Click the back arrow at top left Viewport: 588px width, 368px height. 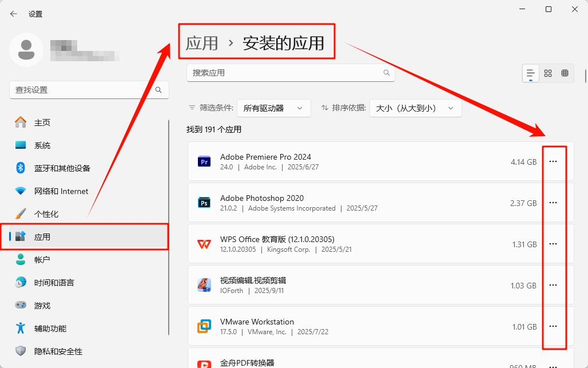click(13, 13)
